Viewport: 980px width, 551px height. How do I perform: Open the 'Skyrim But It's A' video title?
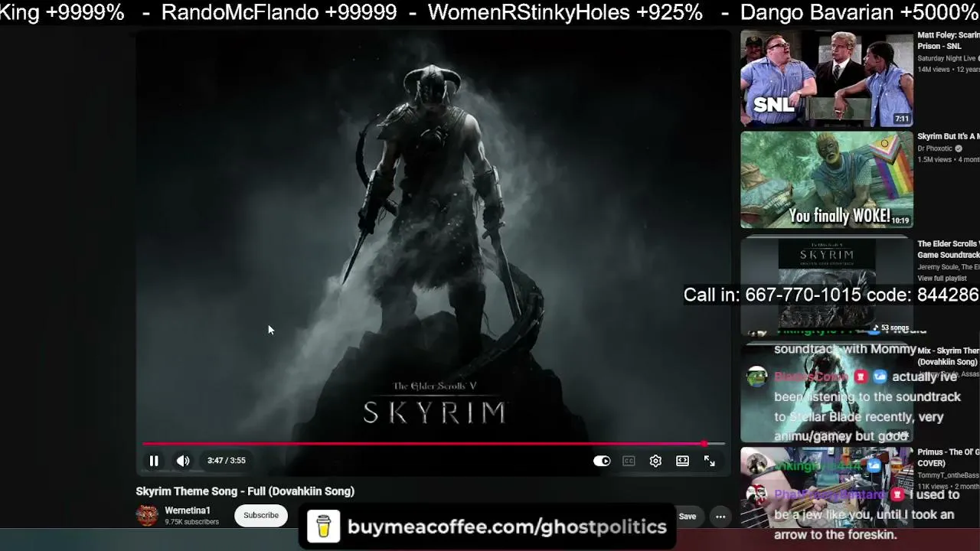click(x=949, y=137)
